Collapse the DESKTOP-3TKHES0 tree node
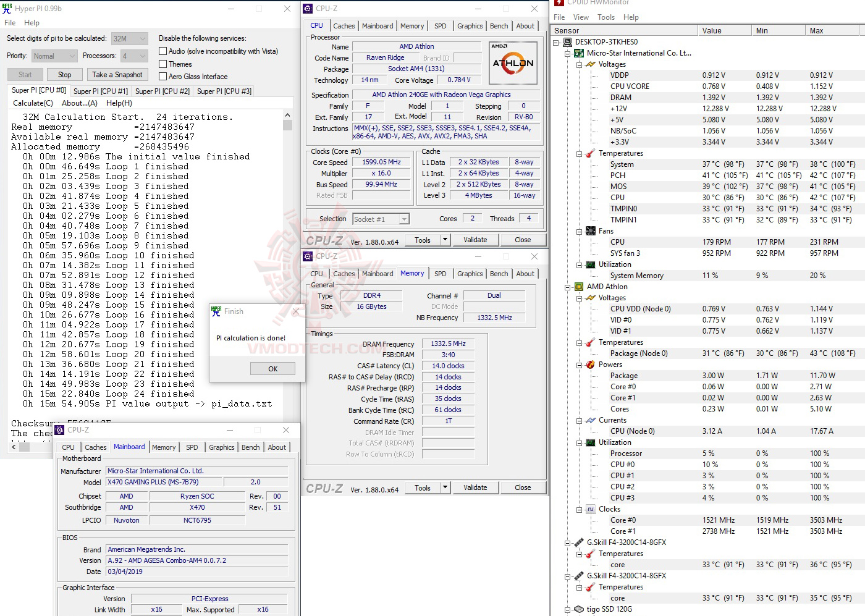This screenshot has height=616, width=865. [555, 43]
